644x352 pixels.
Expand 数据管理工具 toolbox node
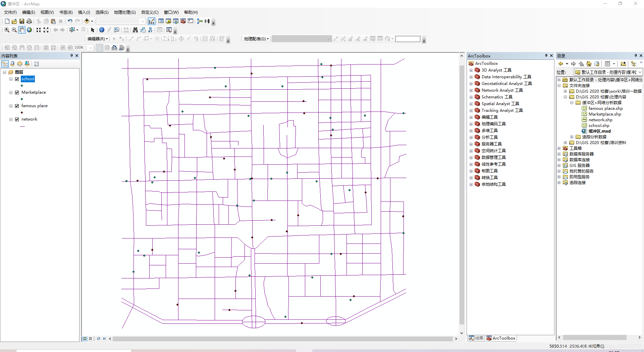471,158
